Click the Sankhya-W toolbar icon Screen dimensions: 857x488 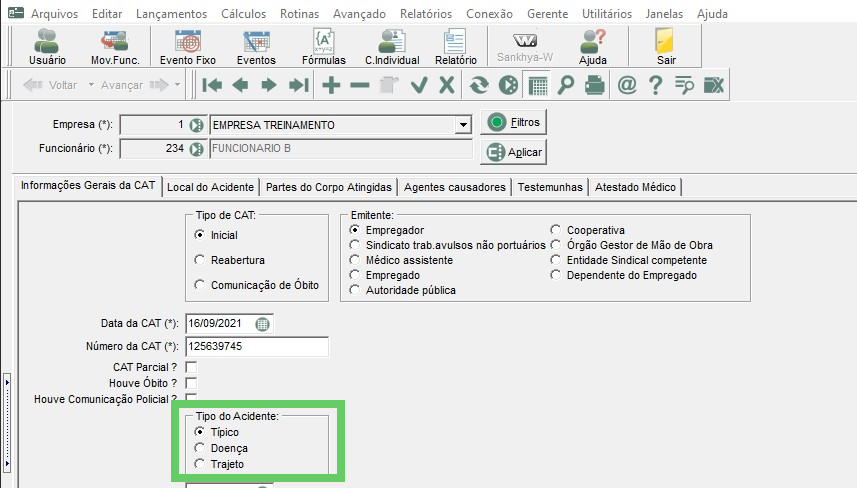525,47
